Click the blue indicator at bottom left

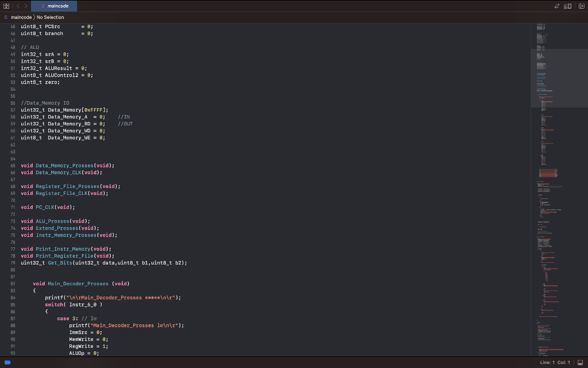[6, 362]
